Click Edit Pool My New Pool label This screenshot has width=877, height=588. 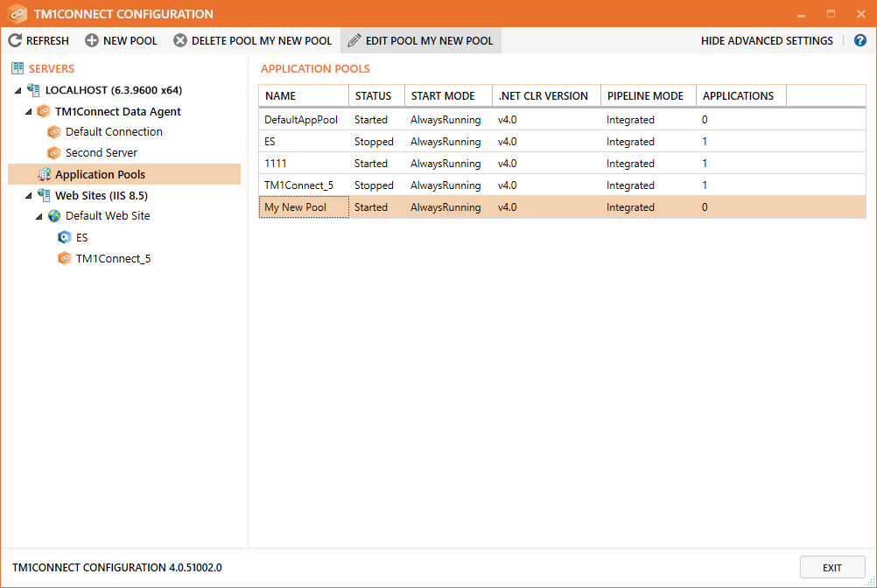[430, 41]
